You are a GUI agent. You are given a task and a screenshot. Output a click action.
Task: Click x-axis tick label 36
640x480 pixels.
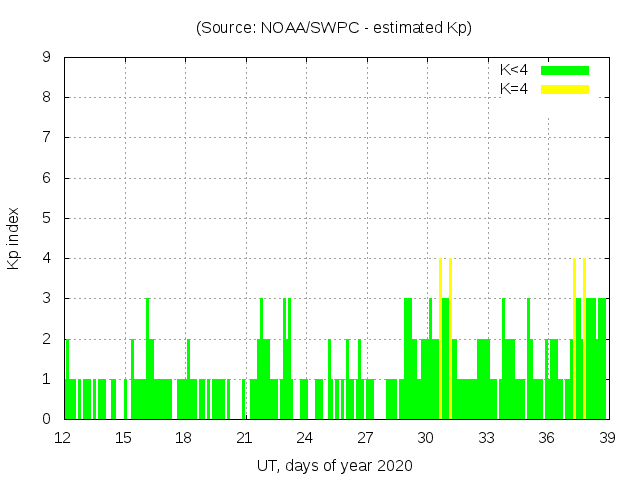pyautogui.click(x=547, y=437)
